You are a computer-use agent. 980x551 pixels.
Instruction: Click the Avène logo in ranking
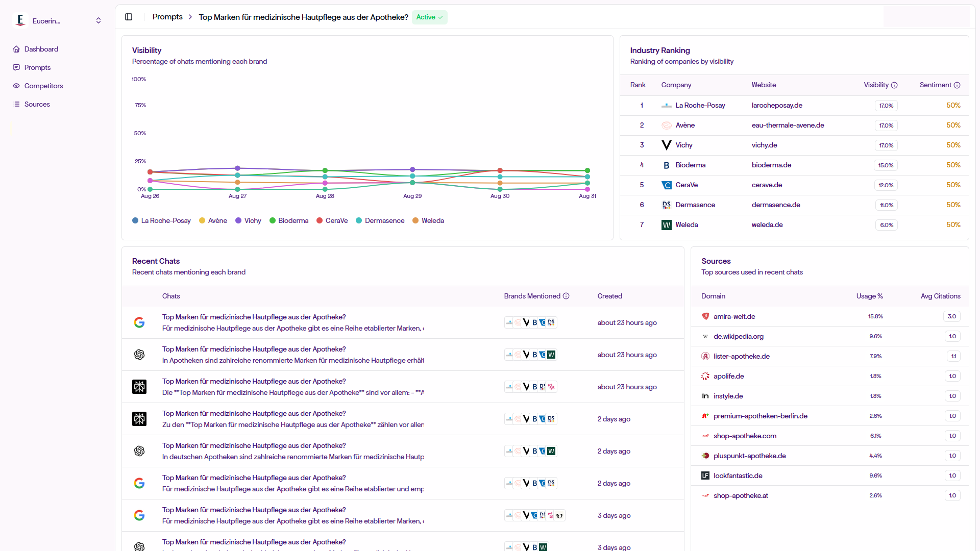click(666, 125)
